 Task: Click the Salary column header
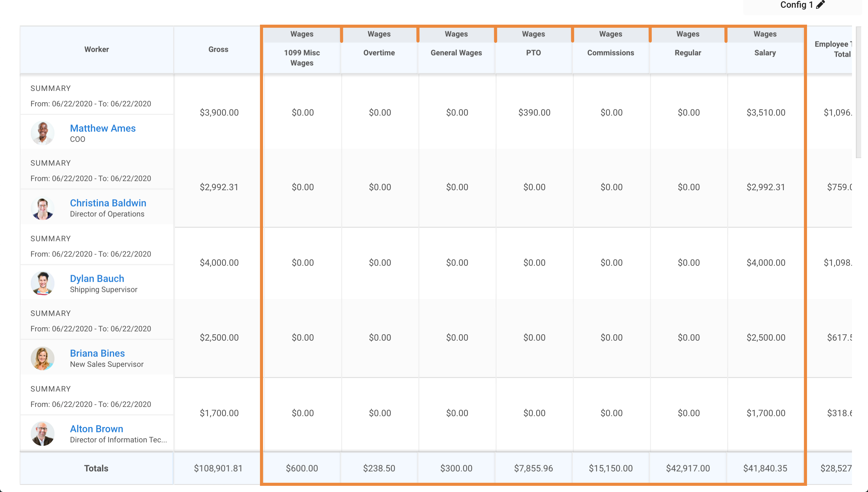765,53
